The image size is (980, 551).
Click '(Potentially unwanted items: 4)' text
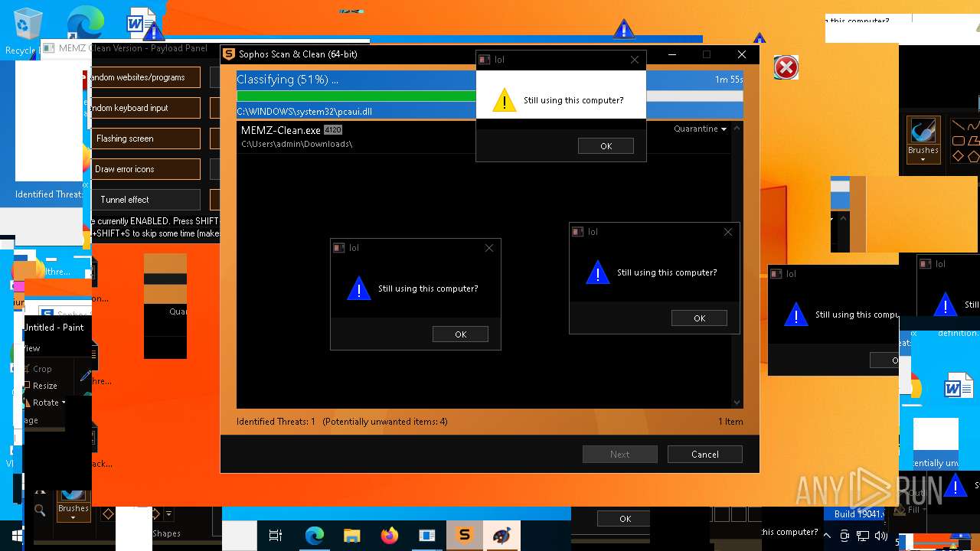[x=385, y=422]
